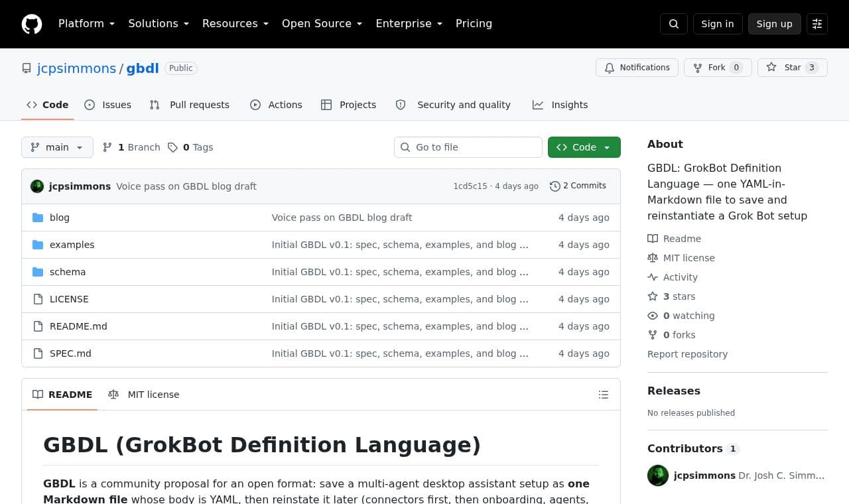The height and width of the screenshot is (504, 849).
Task: Click the README.md file icon
Action: (x=38, y=326)
